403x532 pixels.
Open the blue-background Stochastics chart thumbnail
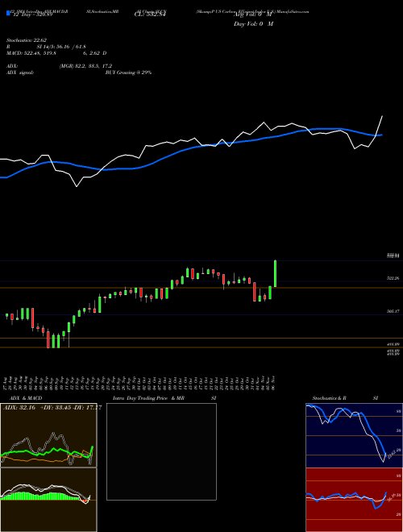(x=354, y=435)
